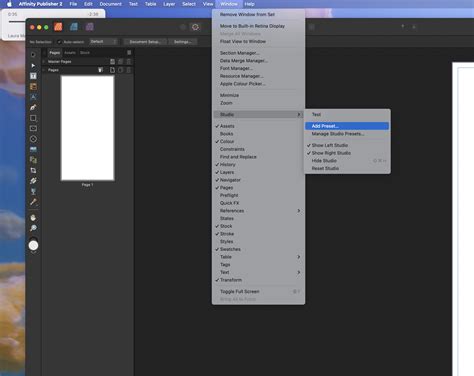Screen dimensions: 474x376
Task: Switch to the Stock panel tab
Action: [x=85, y=53]
